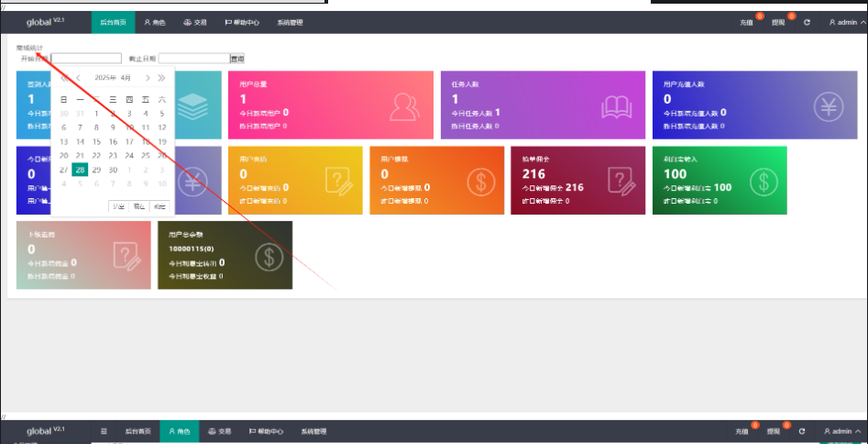Select day 15 in the calendar
Image resolution: width=868 pixels, height=444 pixels.
96,141
